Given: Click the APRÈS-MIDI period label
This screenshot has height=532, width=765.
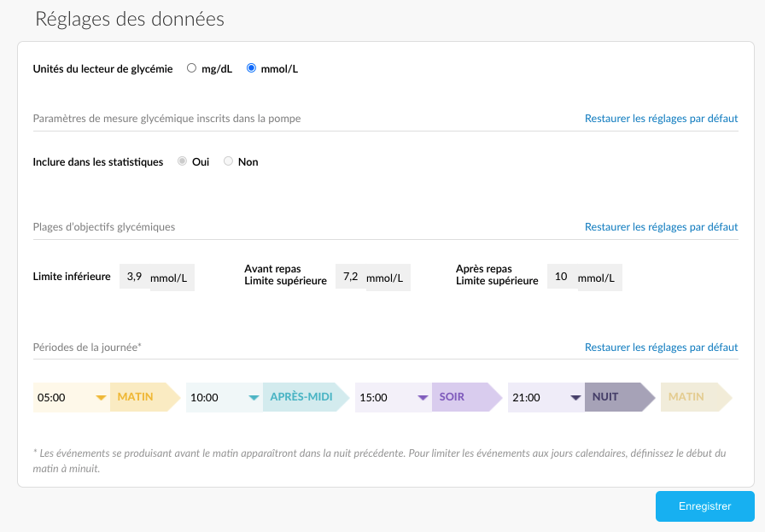Looking at the screenshot, I should tap(306, 397).
